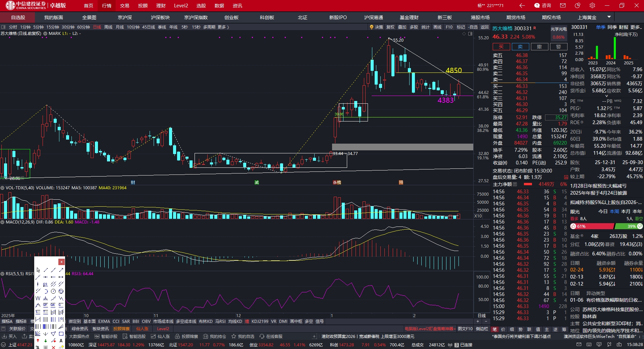Toggle 标记 marking on chart

click(461, 27)
